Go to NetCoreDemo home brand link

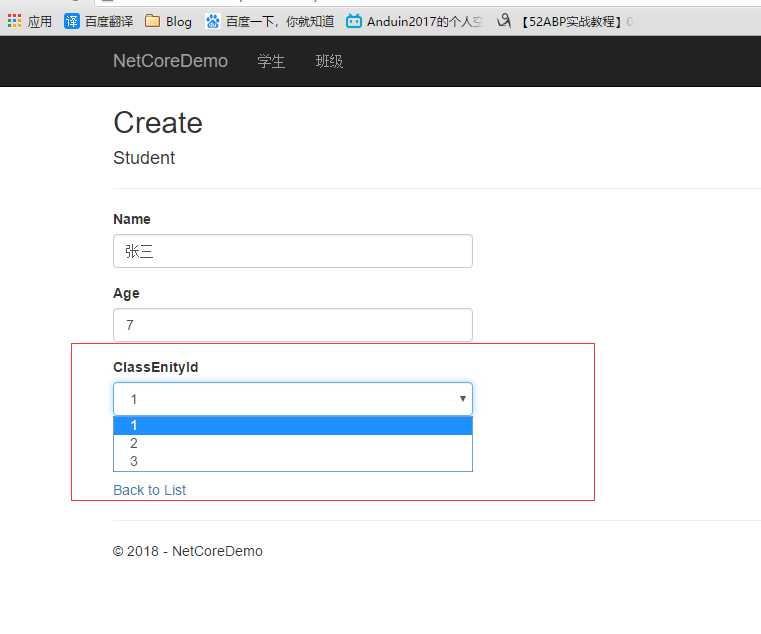[170, 61]
